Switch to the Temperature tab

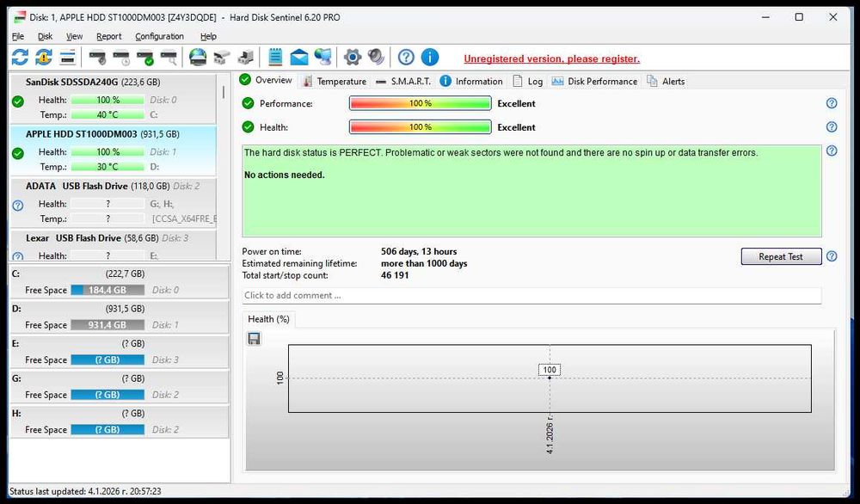click(334, 81)
